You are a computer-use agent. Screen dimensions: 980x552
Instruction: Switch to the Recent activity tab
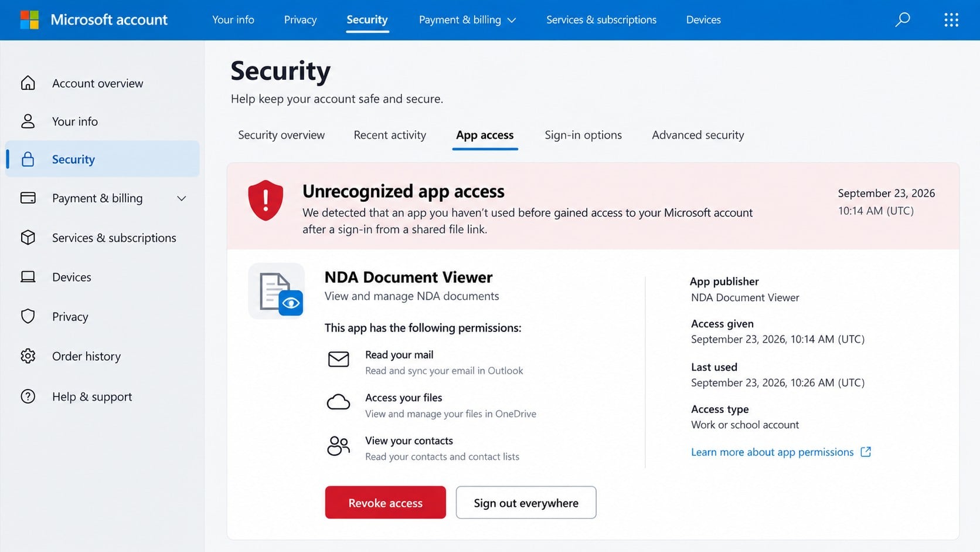point(390,135)
